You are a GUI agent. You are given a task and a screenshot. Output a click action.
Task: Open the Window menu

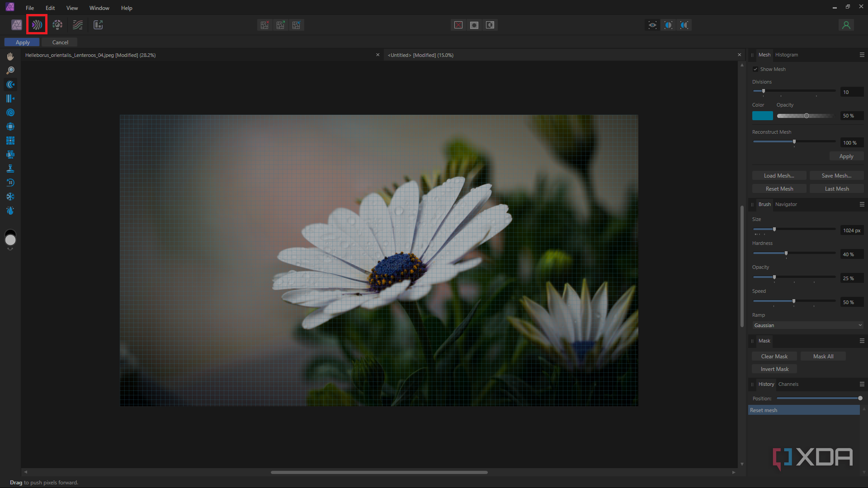99,8
